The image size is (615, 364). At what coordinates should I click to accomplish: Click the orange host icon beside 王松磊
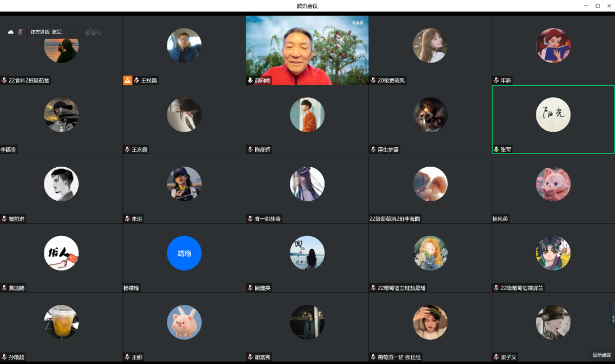(x=128, y=80)
